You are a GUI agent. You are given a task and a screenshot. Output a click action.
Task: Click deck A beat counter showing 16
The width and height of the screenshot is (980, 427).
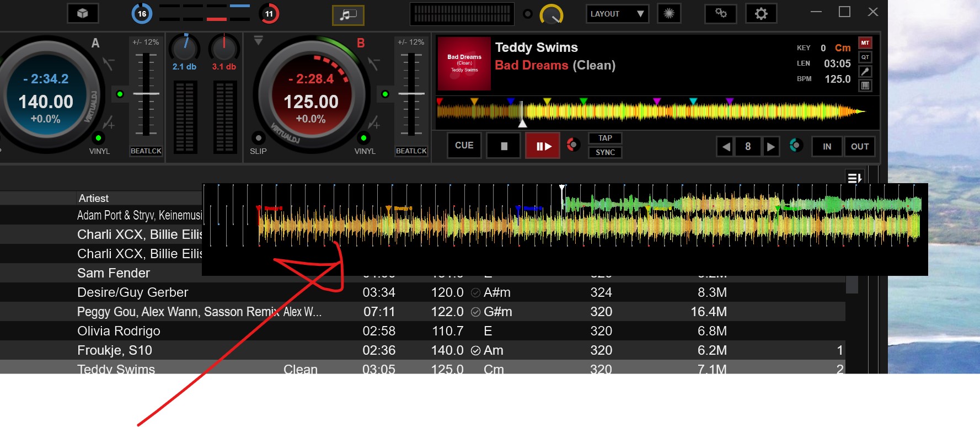pos(142,14)
